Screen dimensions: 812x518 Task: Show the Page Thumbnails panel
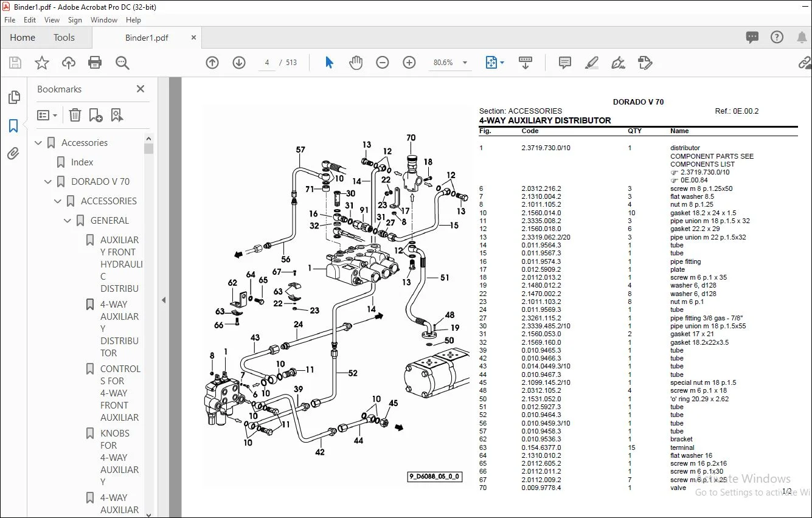click(x=13, y=98)
